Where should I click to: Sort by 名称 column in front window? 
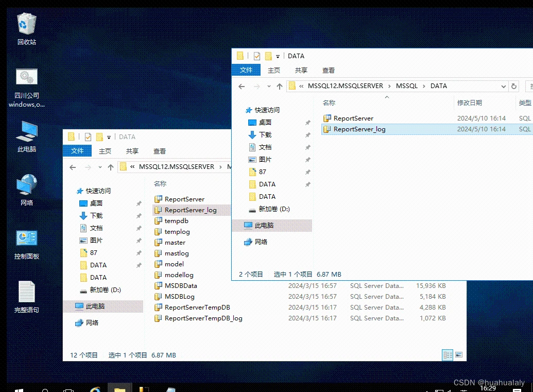point(329,103)
